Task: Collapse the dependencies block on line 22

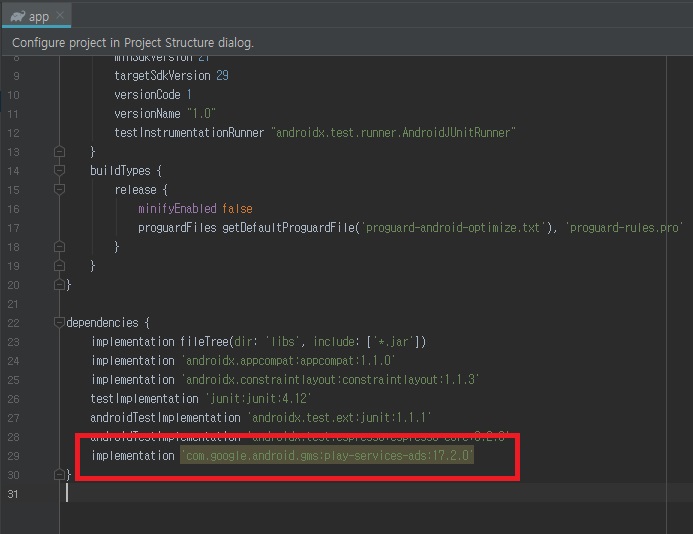Action: tap(59, 322)
